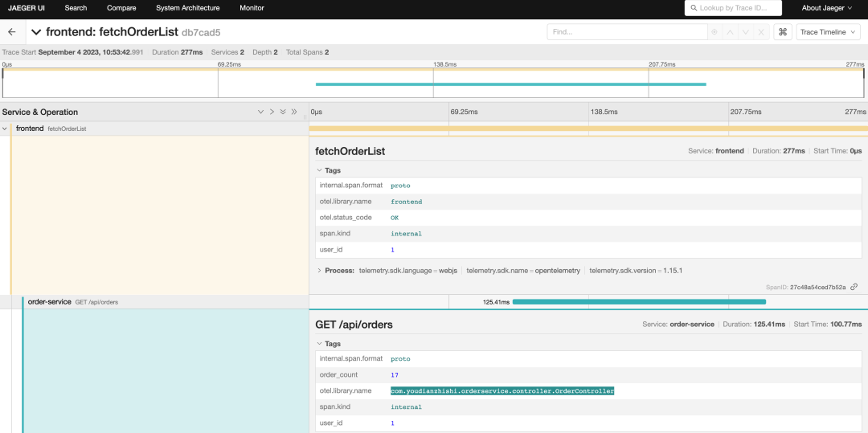Click the 125.41ms span duration label
Image resolution: width=868 pixels, height=433 pixels.
(496, 302)
